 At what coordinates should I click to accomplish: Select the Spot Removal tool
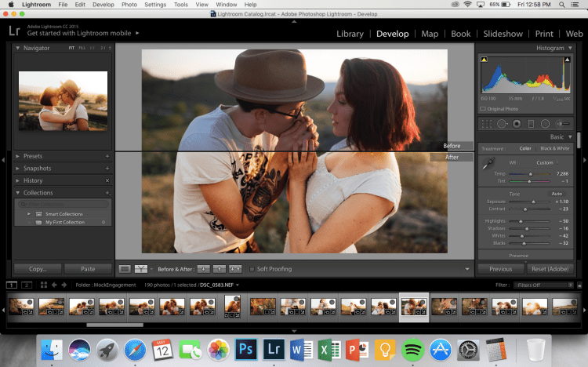[502, 124]
